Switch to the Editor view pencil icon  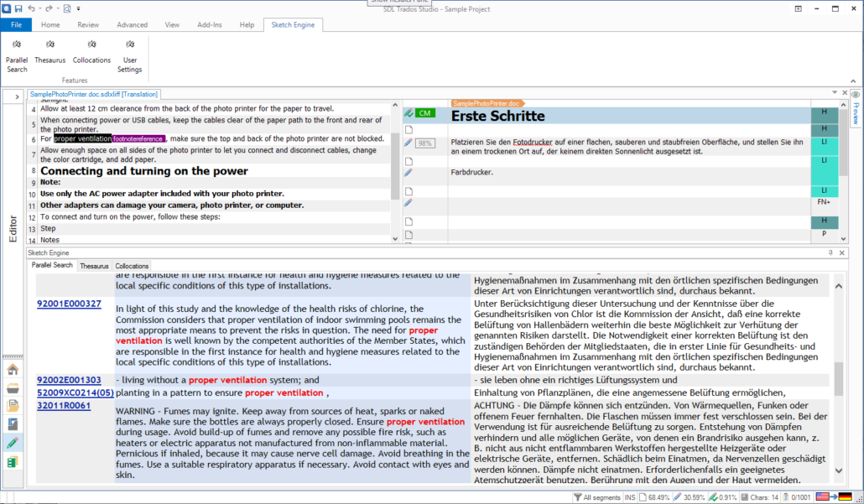click(x=13, y=444)
